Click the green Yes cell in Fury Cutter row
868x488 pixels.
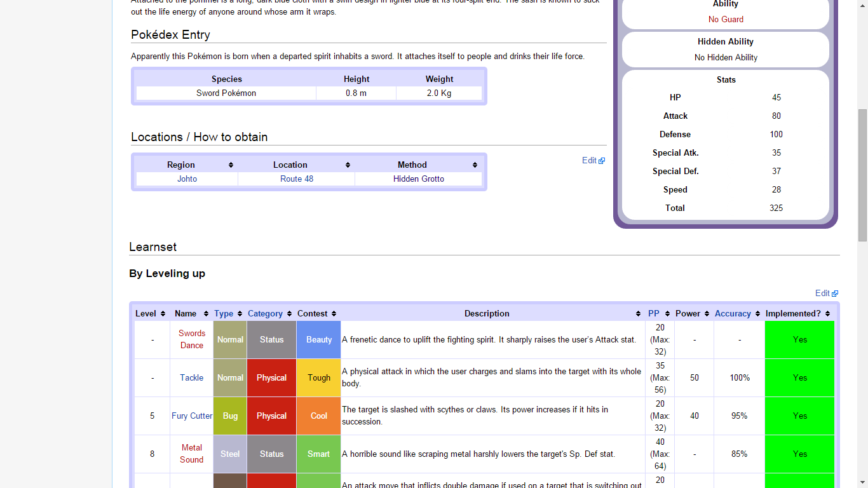pos(799,416)
